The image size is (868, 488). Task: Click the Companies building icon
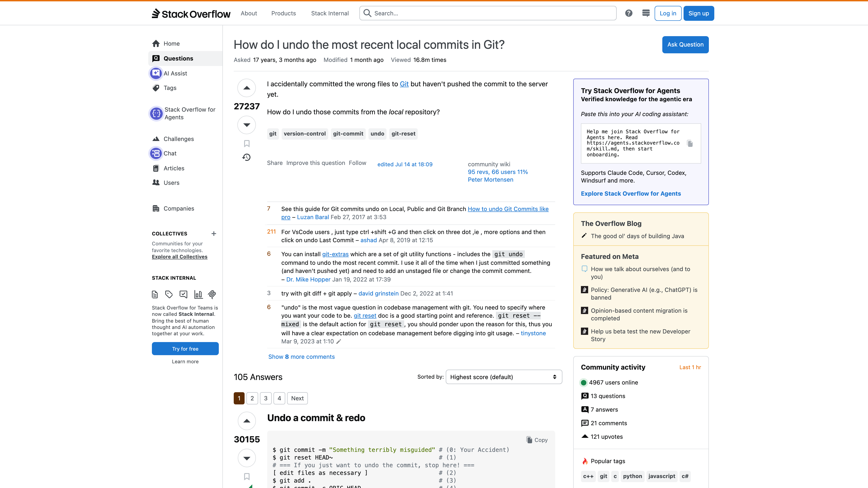(x=156, y=209)
